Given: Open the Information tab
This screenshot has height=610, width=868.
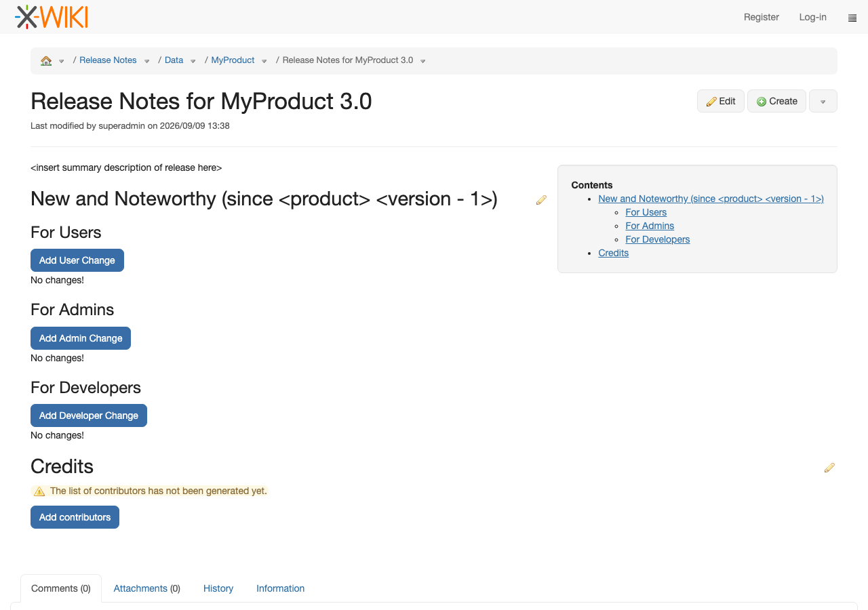Looking at the screenshot, I should pos(280,588).
